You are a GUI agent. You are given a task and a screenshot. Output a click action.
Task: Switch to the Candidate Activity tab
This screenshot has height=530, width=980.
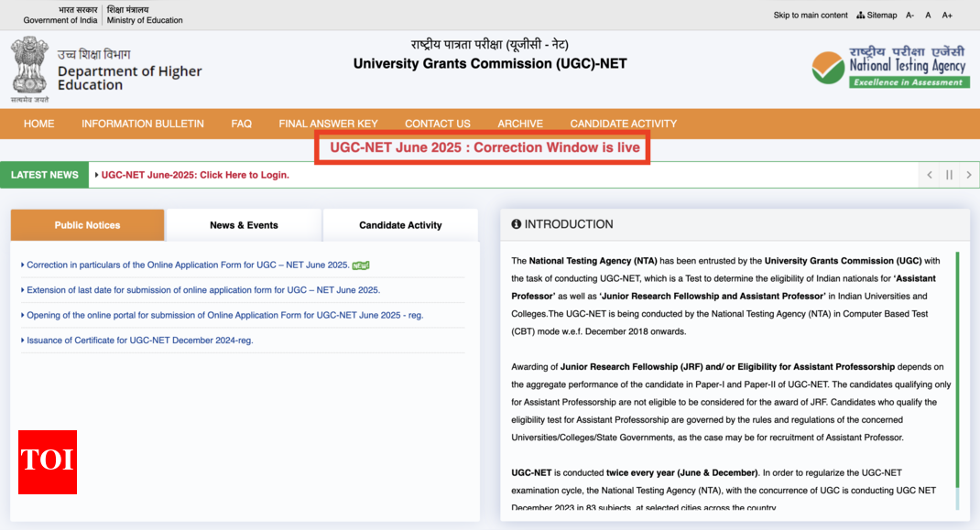pyautogui.click(x=399, y=224)
